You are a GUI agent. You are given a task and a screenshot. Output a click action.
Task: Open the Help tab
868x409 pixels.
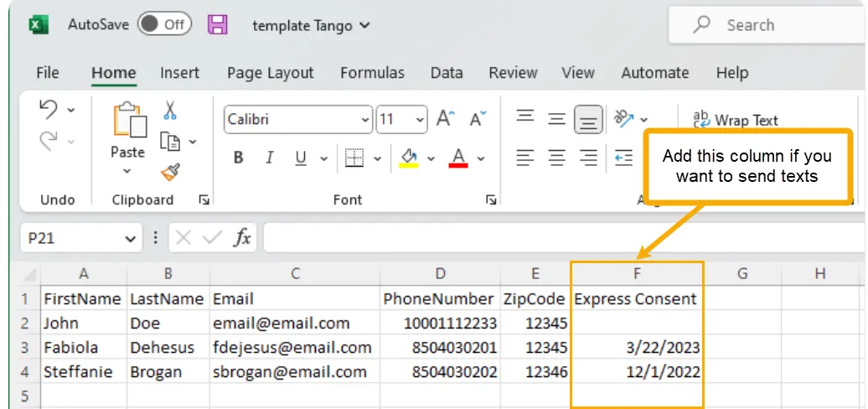click(x=731, y=73)
